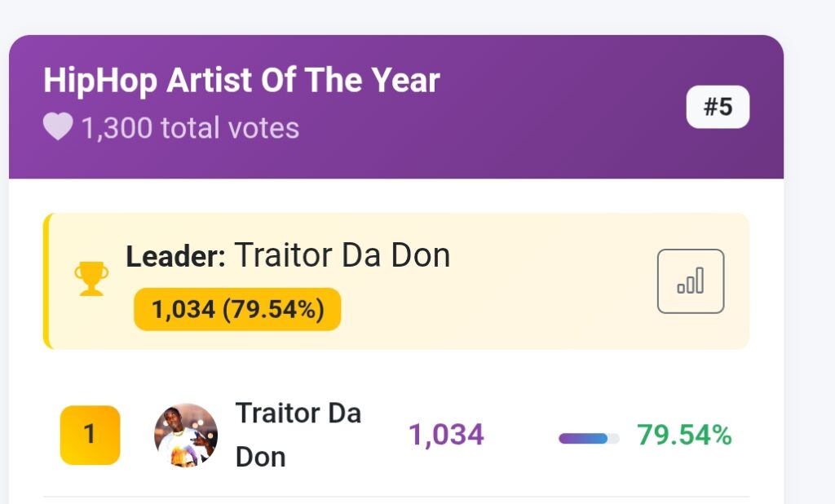Click the unfilled end of the progress bar
This screenshot has height=504, width=835.
[614, 439]
